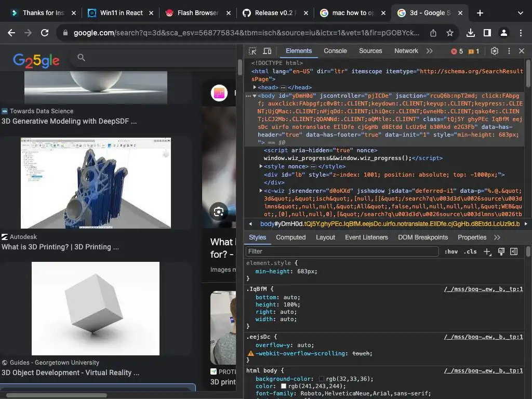This screenshot has width=532, height=399.
Task: Click the browser address bar URL
Action: click(246, 33)
